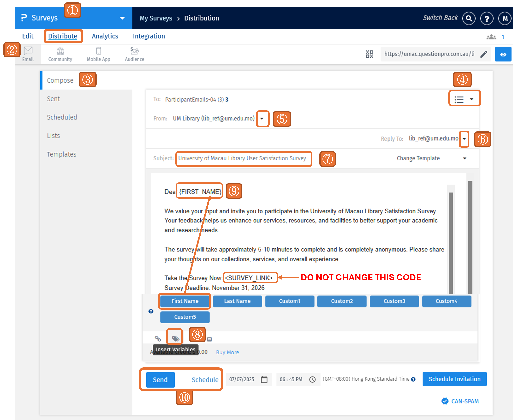Expand the From address dropdown arrow
513x420 pixels.
click(262, 118)
